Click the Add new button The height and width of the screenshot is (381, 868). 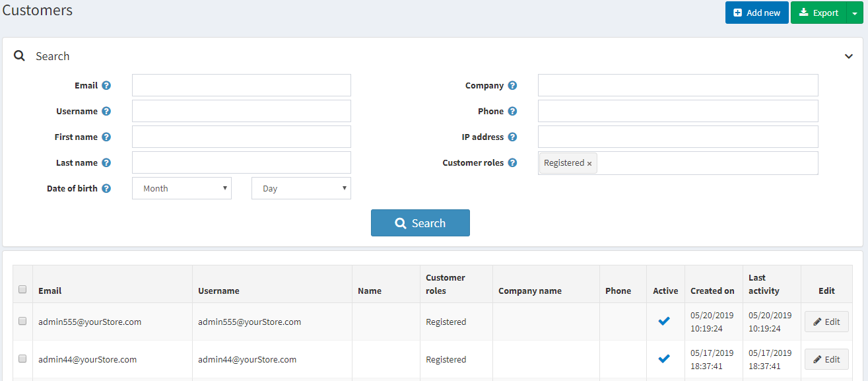756,13
